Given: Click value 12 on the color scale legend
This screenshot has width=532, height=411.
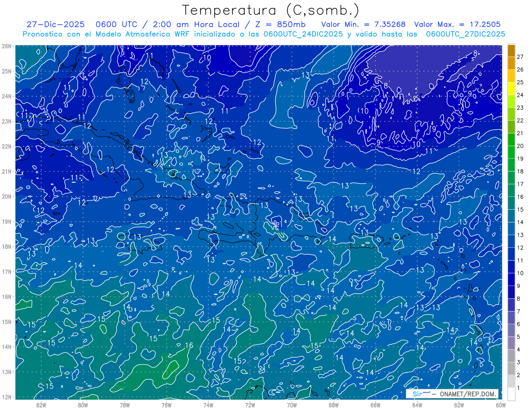Looking at the screenshot, I should tap(520, 248).
